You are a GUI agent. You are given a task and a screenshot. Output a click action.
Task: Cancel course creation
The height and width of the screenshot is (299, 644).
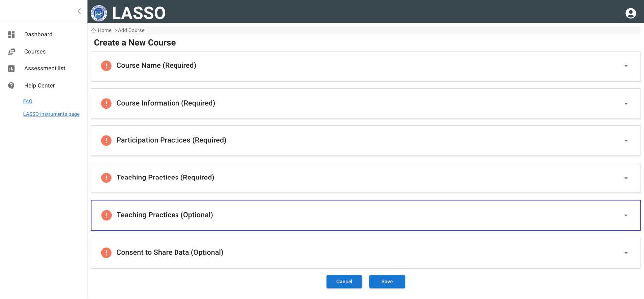[344, 282]
